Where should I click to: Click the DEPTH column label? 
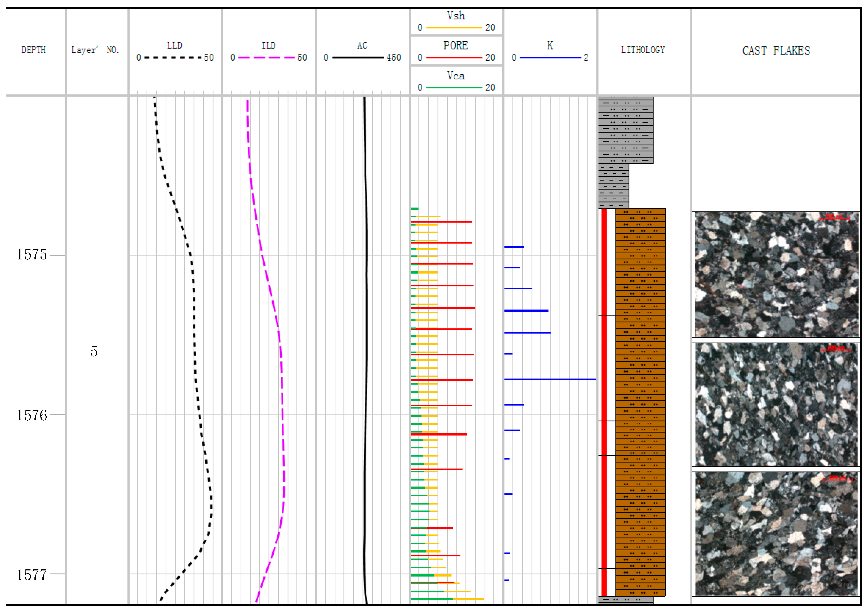pyautogui.click(x=34, y=49)
